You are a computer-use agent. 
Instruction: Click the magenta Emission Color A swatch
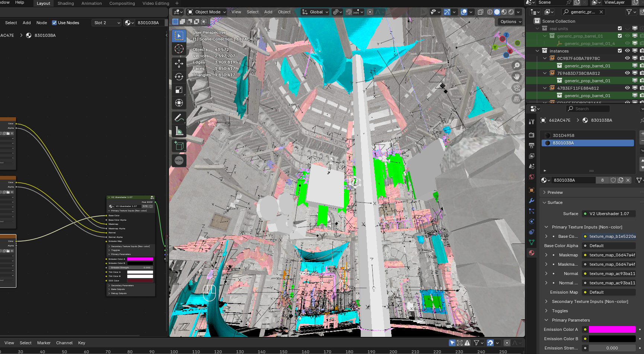[612, 329]
